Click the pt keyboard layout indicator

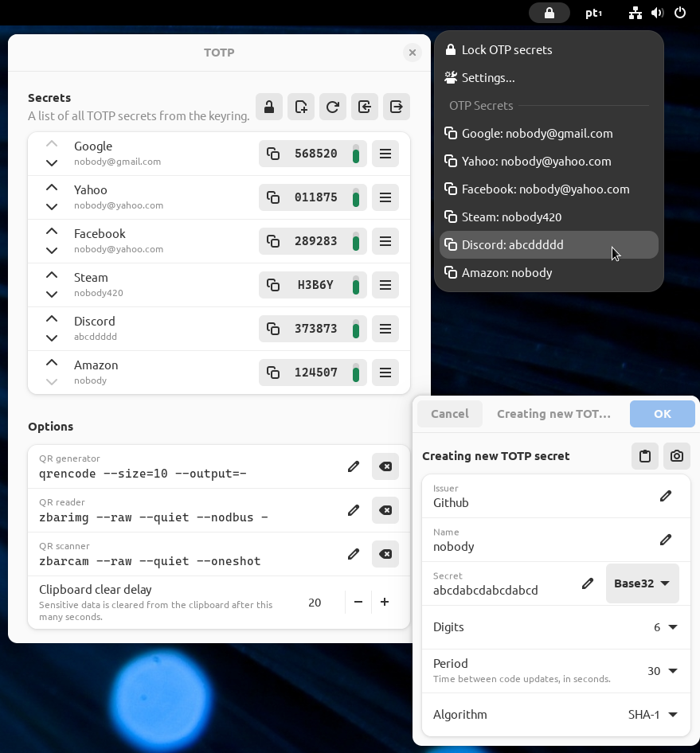point(594,13)
